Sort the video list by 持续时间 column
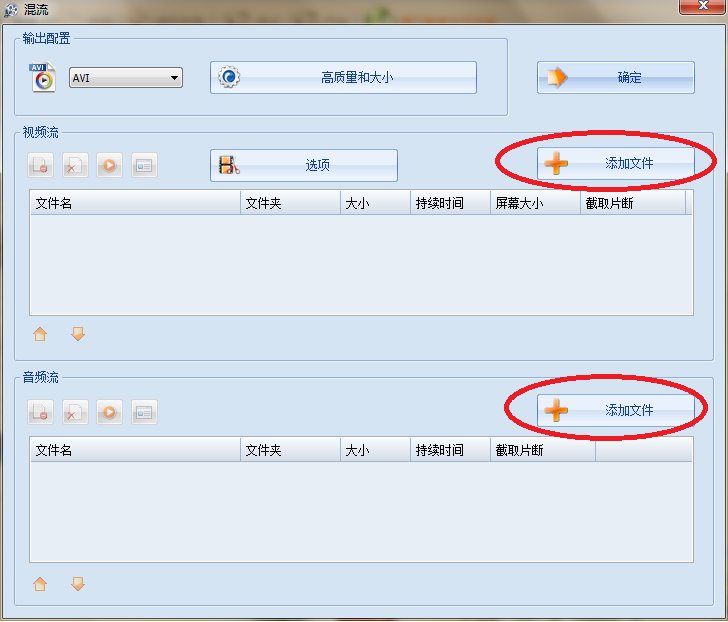The height and width of the screenshot is (622, 728). [x=450, y=203]
